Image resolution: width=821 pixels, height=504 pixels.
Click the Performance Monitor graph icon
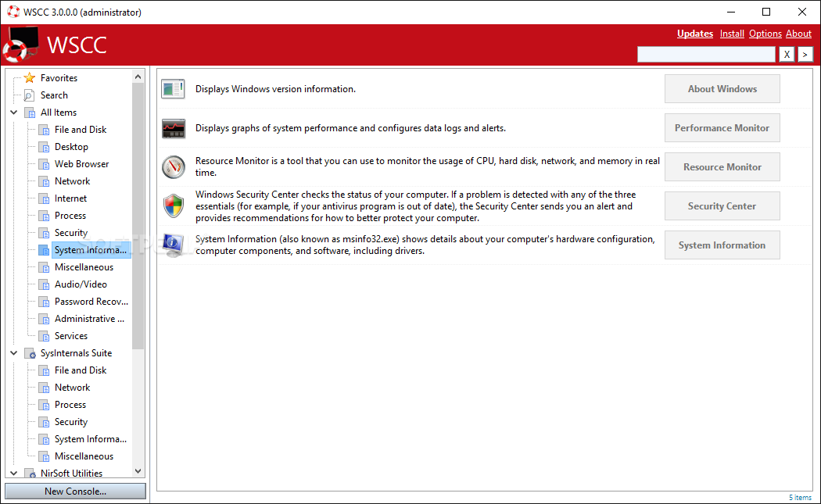(x=173, y=128)
